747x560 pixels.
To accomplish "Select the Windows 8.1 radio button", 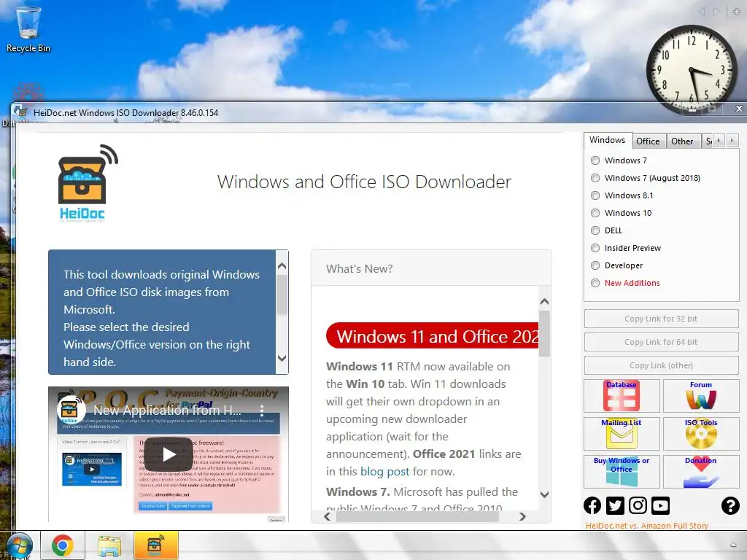I will click(595, 195).
